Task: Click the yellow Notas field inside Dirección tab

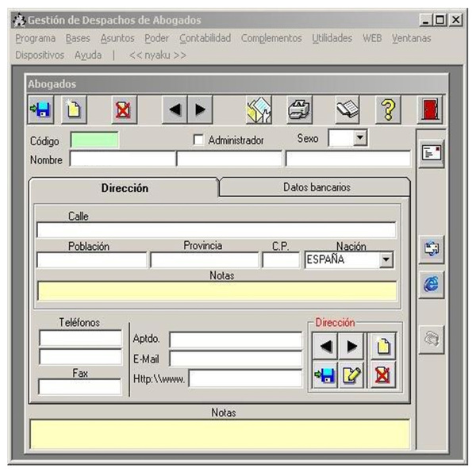Action: (x=217, y=291)
